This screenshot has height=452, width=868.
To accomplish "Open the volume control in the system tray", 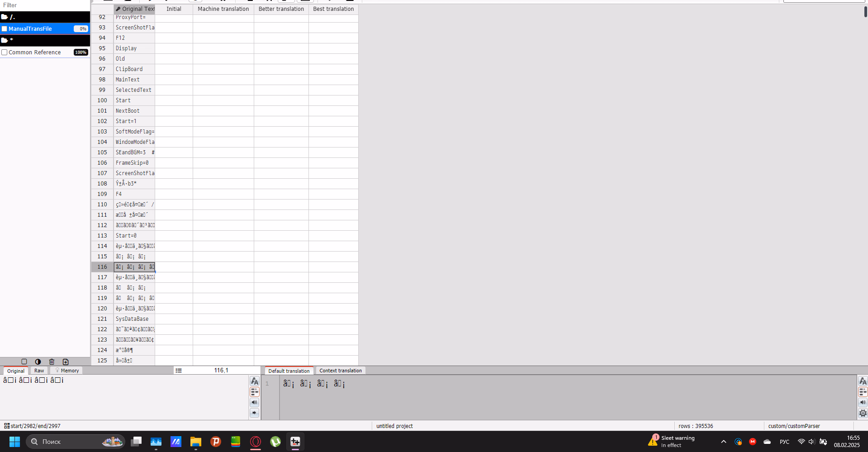I will [811, 442].
